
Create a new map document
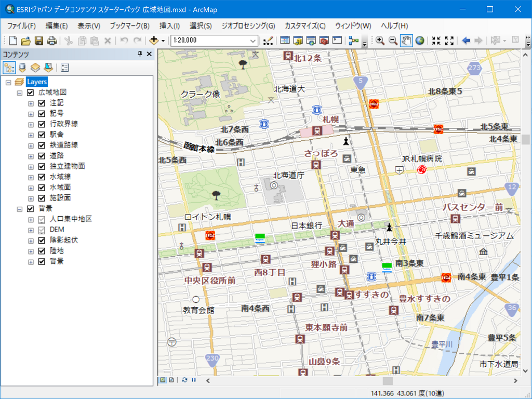point(13,41)
